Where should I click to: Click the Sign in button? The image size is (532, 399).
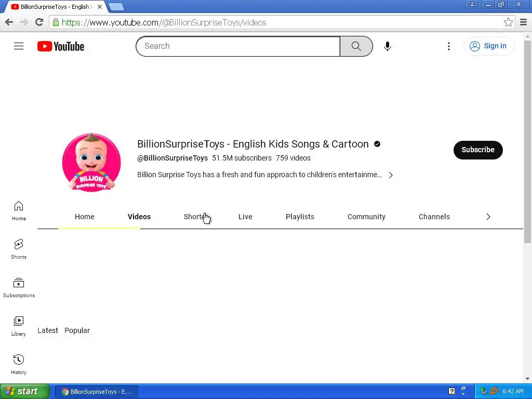pos(488,46)
